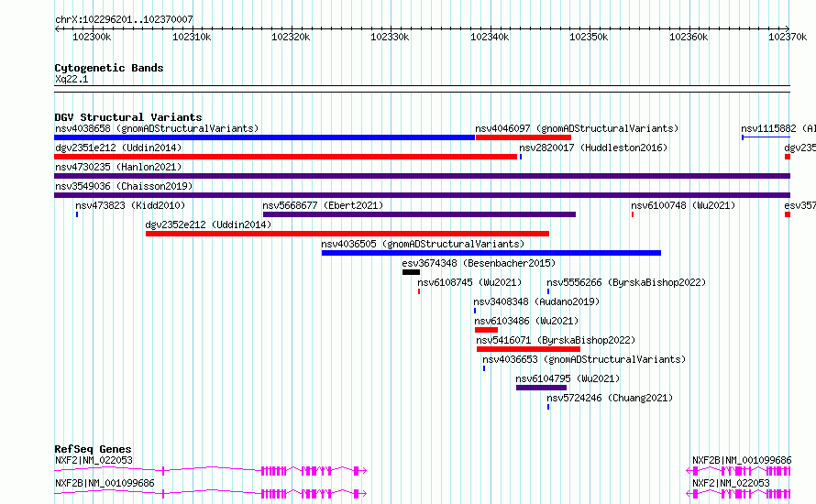816x504 pixels.
Task: Open the dgv2351e212 (Uddin2014) label
Action: pos(118,148)
